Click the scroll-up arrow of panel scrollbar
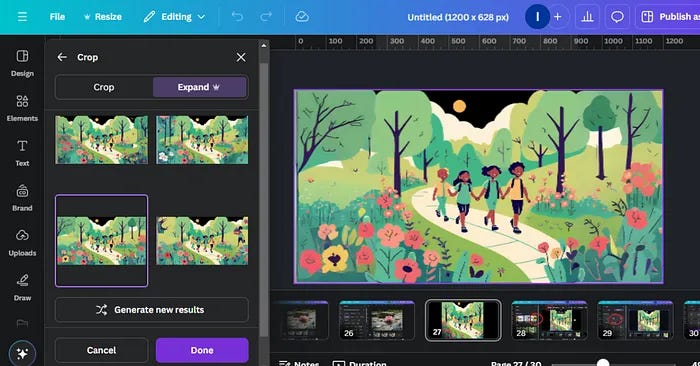The width and height of the screenshot is (700, 366). point(264,46)
